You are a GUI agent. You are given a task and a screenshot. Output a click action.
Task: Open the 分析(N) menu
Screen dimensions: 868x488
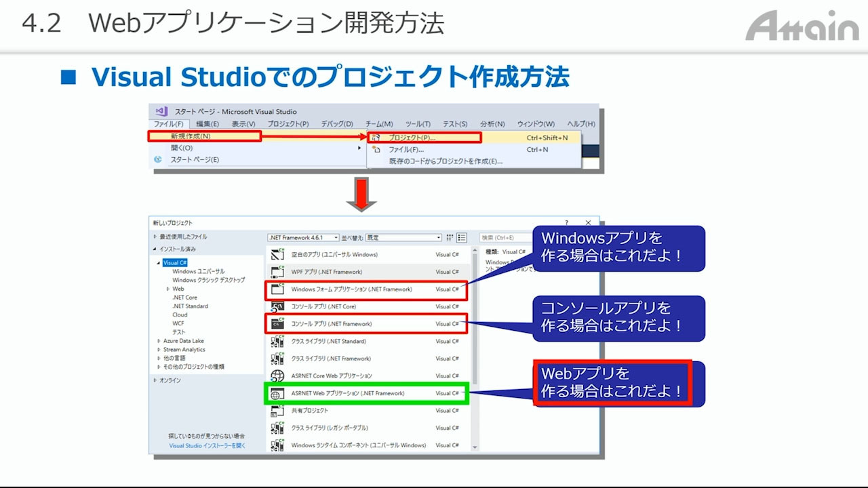click(492, 124)
